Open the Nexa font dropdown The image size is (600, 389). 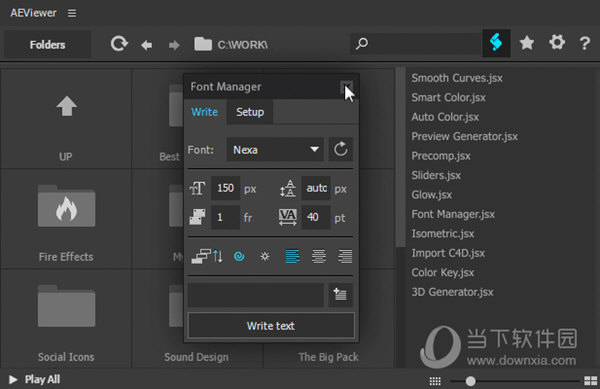coord(275,150)
